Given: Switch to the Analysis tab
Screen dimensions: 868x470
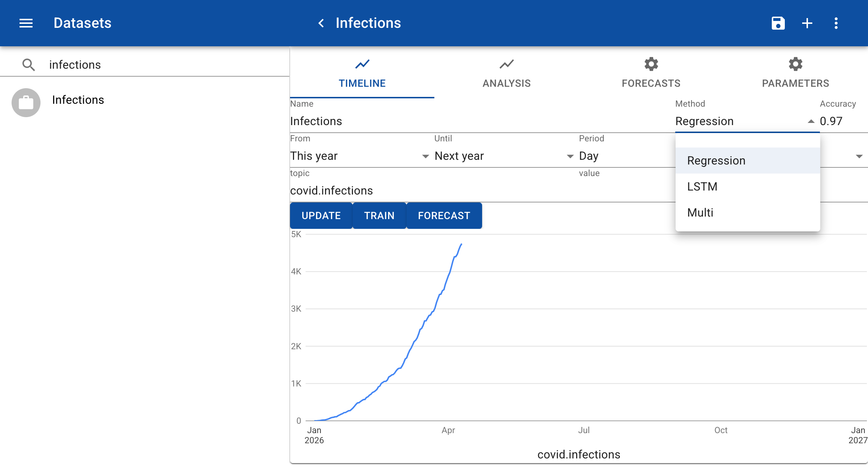Looking at the screenshot, I should (x=506, y=74).
